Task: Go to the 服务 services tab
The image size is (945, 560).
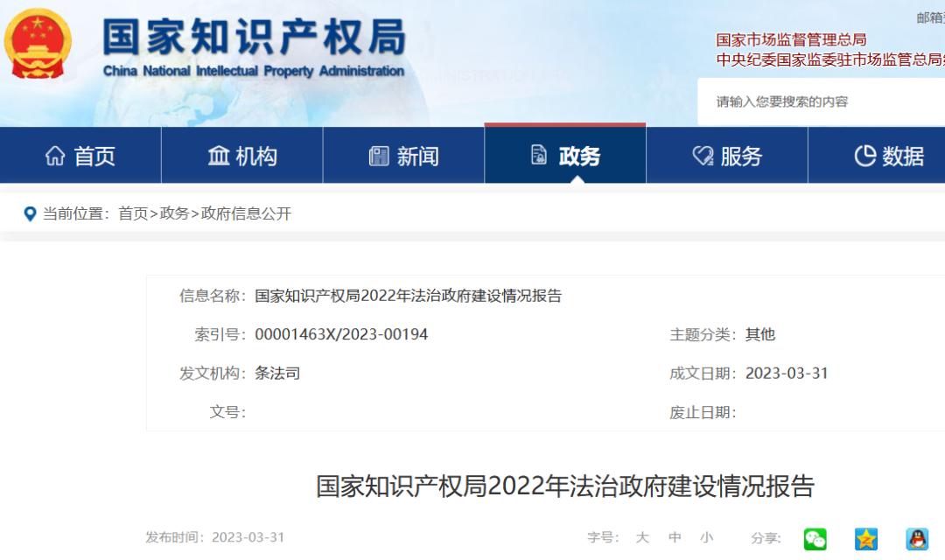Action: point(727,157)
